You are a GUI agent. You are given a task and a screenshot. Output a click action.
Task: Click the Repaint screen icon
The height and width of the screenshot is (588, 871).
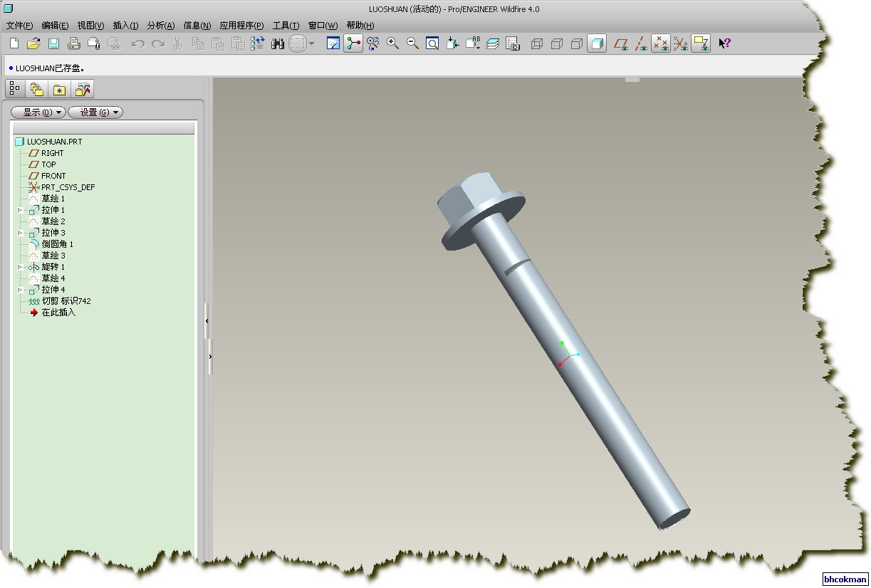[x=333, y=43]
